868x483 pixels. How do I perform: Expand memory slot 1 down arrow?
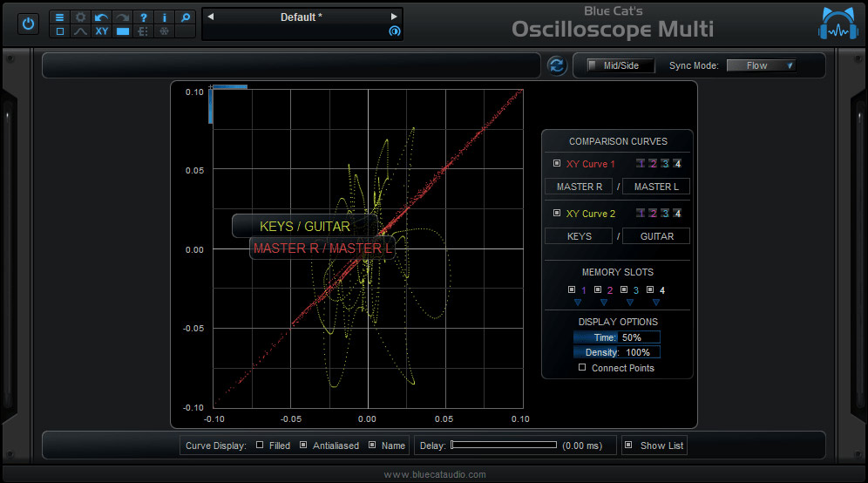[578, 303]
